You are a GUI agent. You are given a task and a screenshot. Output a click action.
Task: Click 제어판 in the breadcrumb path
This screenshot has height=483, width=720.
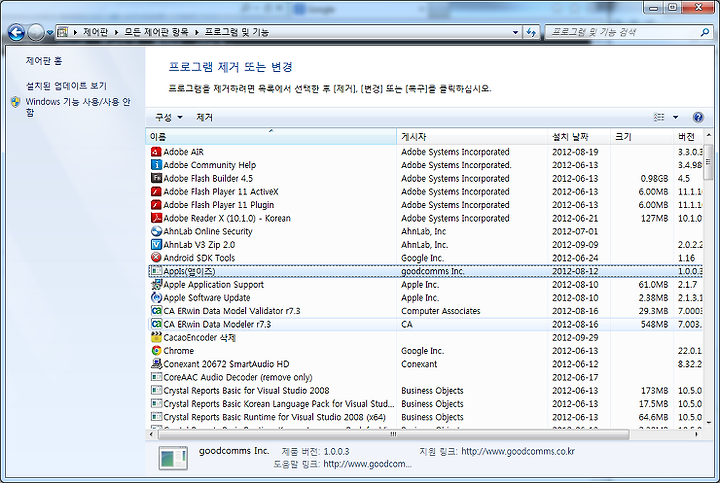(95, 32)
